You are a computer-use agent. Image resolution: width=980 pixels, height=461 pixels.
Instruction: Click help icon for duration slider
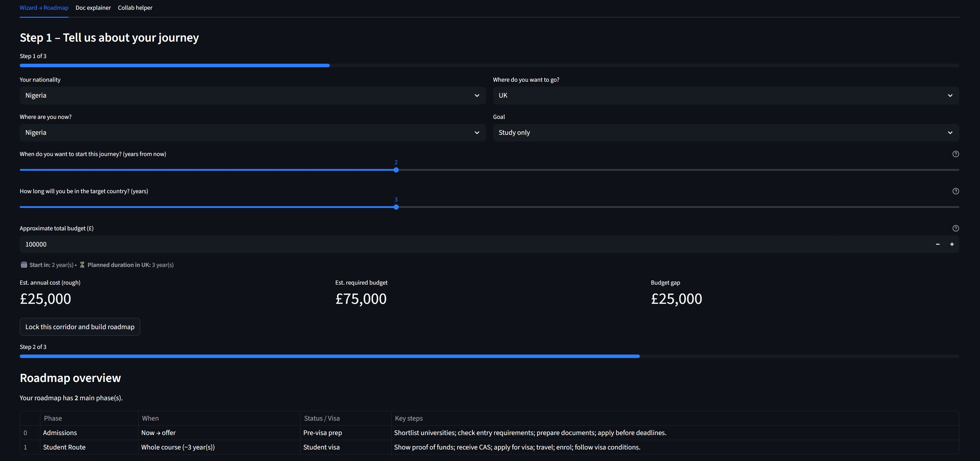click(x=955, y=191)
